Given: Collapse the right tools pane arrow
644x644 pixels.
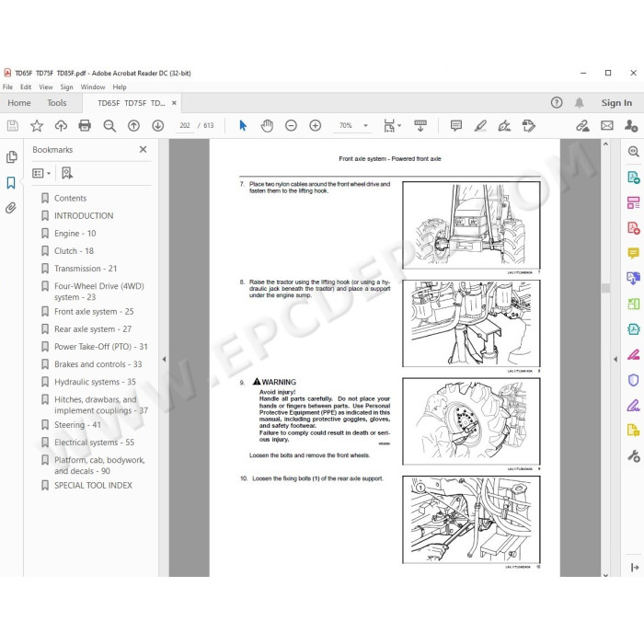Looking at the screenshot, I should coord(615,360).
